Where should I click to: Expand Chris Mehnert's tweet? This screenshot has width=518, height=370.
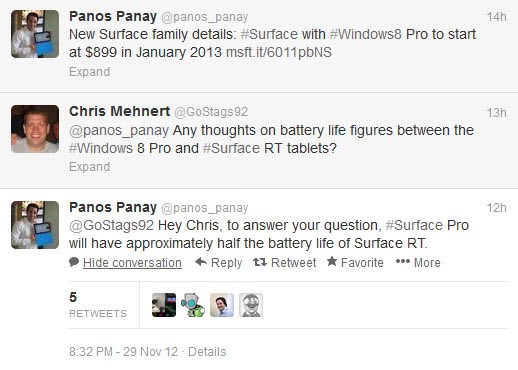pyautogui.click(x=89, y=167)
